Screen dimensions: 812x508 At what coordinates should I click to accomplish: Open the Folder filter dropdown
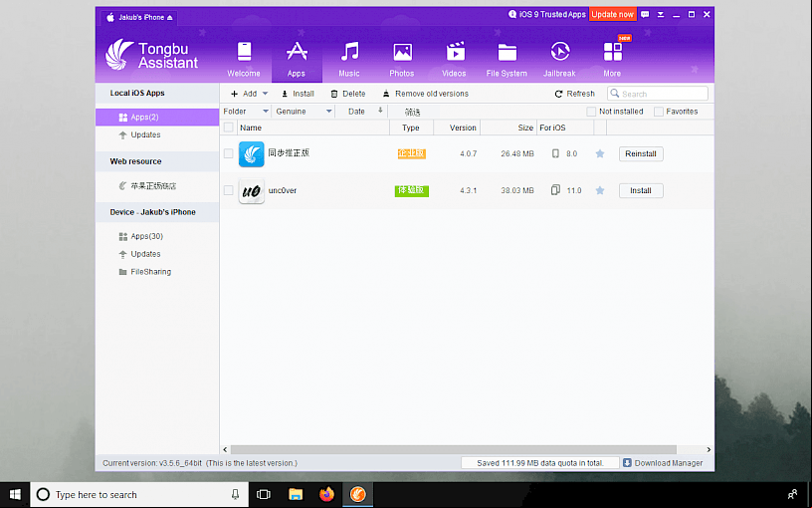click(x=246, y=112)
